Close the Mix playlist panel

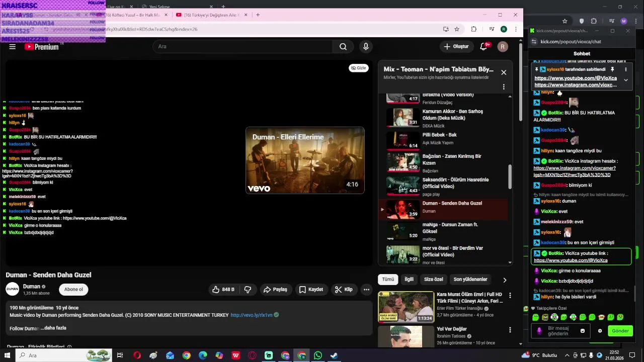pyautogui.click(x=504, y=72)
